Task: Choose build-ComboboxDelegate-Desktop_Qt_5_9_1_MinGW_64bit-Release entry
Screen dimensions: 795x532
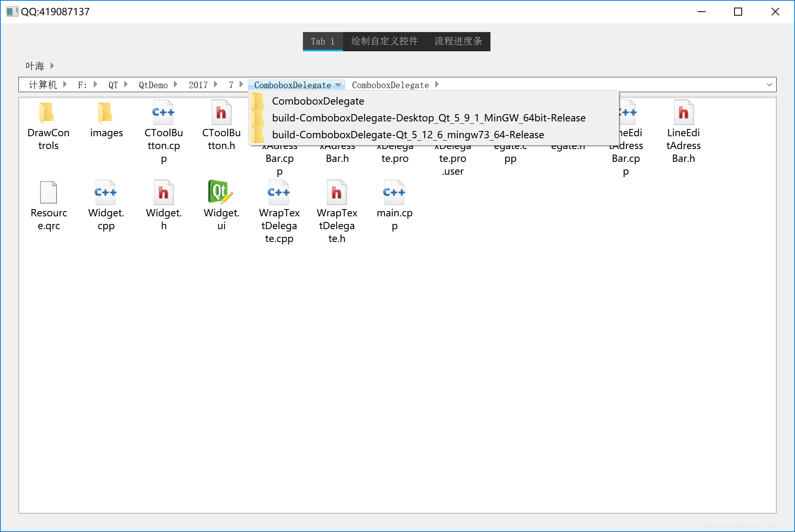Action: [434, 118]
